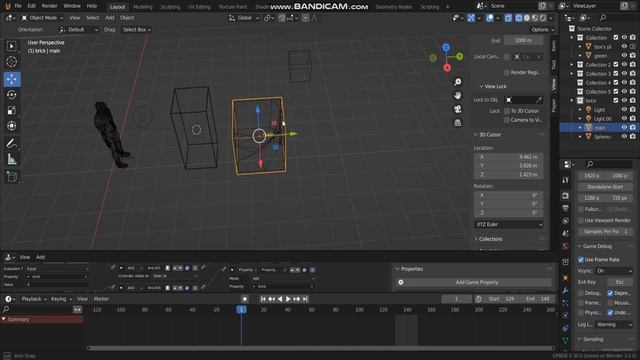Click the auto keying record button
This screenshot has height=360, width=640.
[x=244, y=299]
